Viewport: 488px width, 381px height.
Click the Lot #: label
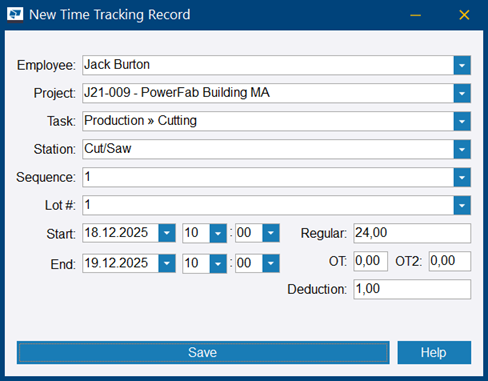60,205
